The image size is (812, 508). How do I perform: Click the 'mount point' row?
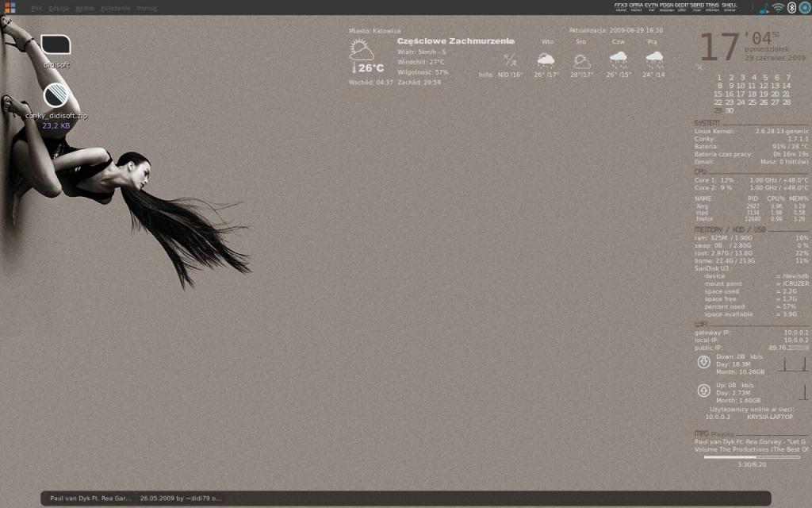click(x=756, y=283)
